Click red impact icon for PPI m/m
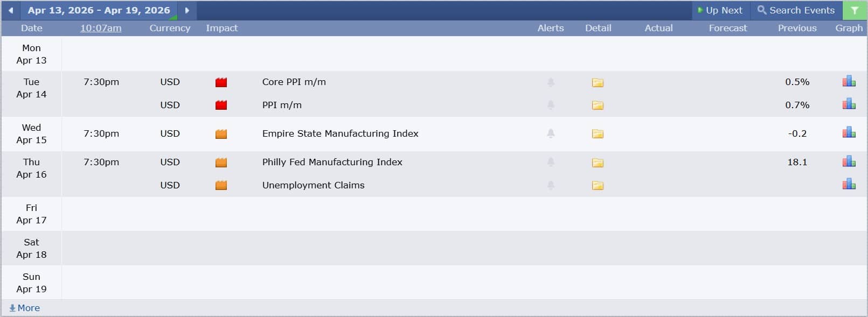The width and height of the screenshot is (868, 317). coord(221,105)
